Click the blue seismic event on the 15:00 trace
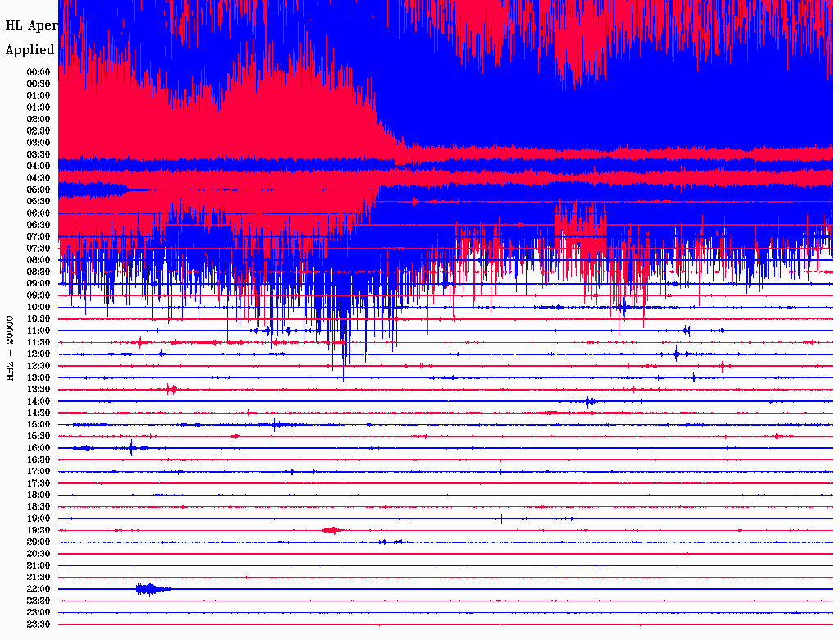 276,425
